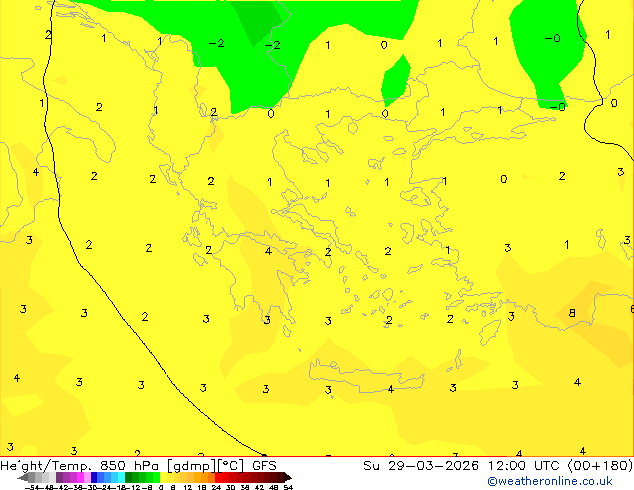This screenshot has width=634, height=490.
Task: Pick the yellow legend swatch at 0
Action: (x=163, y=477)
